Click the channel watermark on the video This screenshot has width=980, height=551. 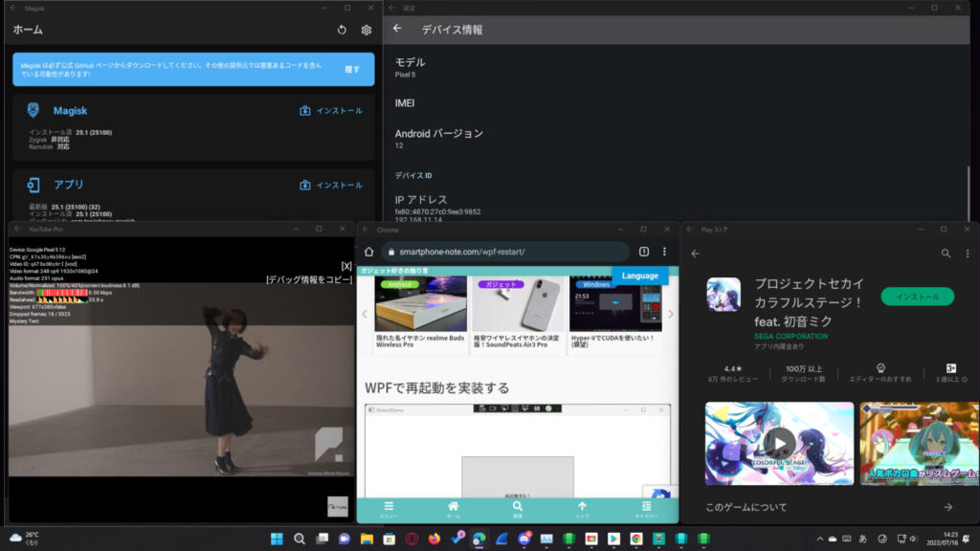[338, 506]
